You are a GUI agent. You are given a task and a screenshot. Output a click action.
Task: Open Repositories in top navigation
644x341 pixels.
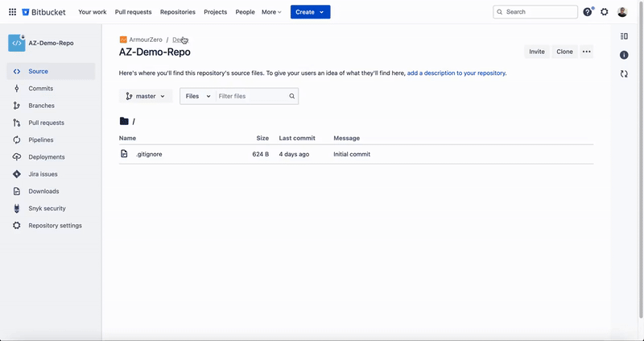pyautogui.click(x=178, y=12)
